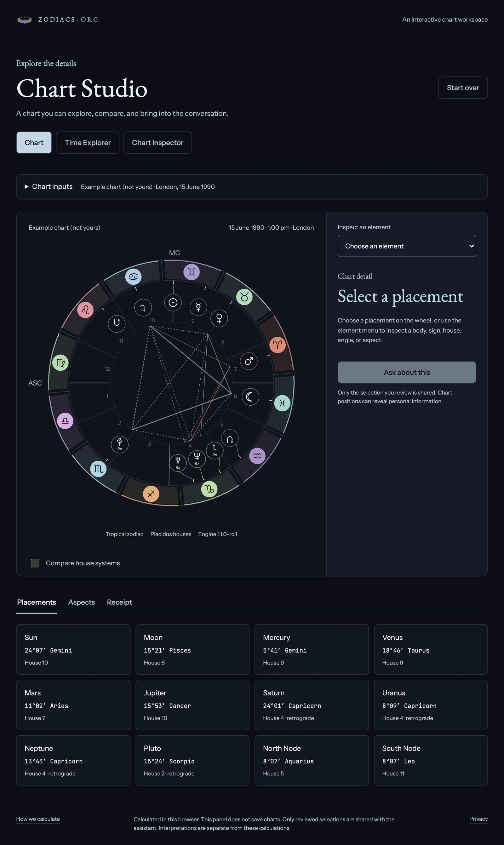
Task: Select the South Node glyph on the wheel
Action: click(x=117, y=323)
